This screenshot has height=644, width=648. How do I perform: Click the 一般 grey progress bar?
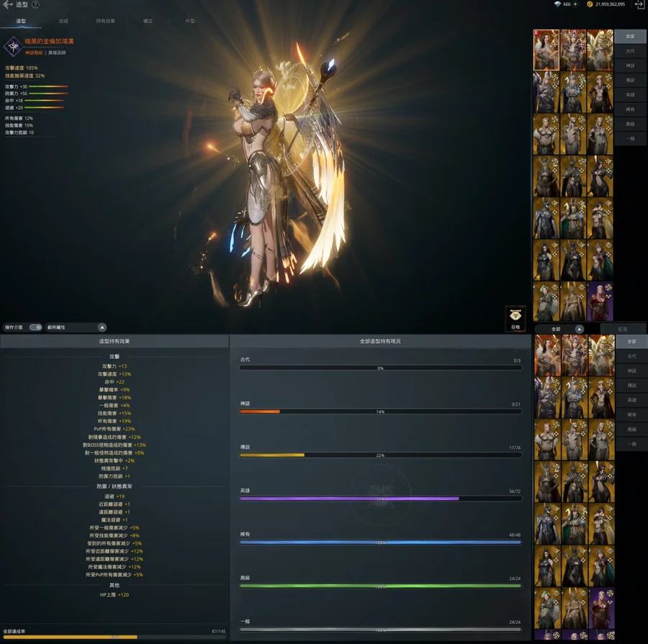tap(380, 630)
